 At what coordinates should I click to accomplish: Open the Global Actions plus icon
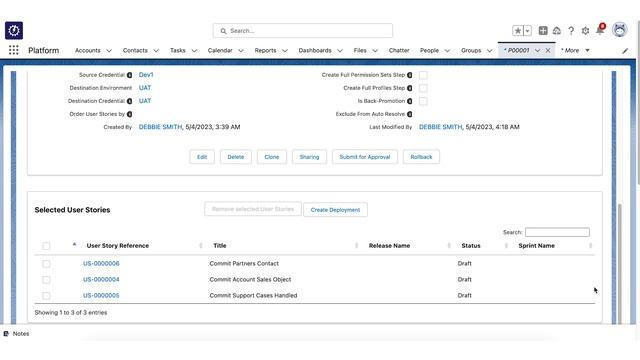(543, 31)
